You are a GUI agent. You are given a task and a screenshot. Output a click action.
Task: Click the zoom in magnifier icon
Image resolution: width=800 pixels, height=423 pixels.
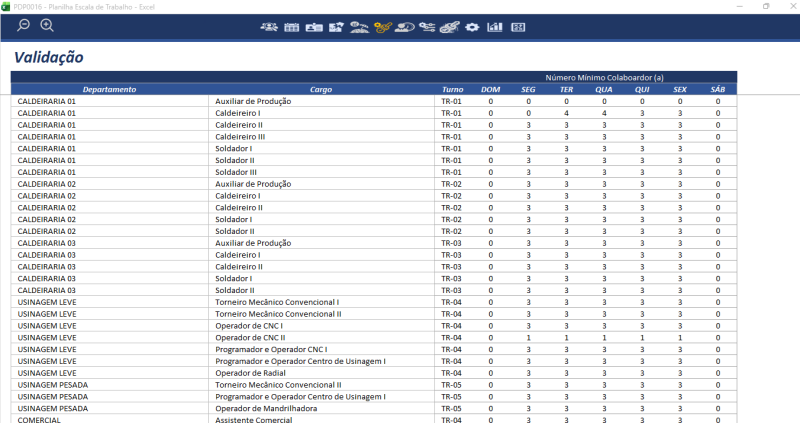pos(47,25)
